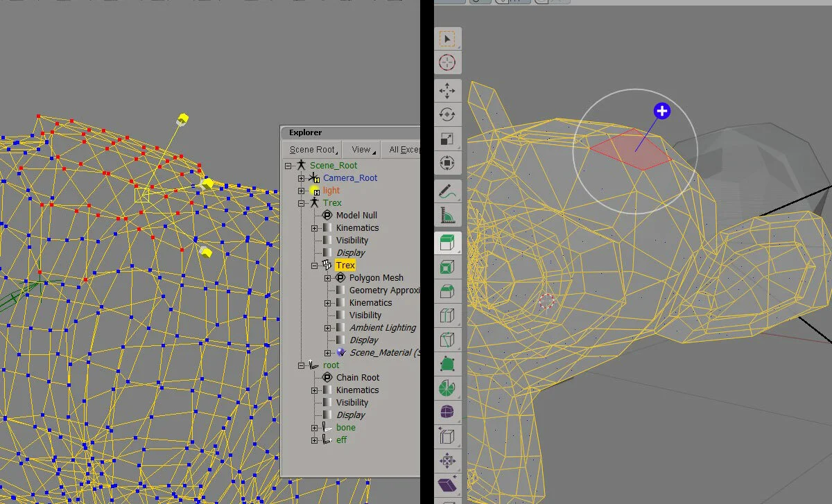Activate the Scale tool
Viewport: 832px width, 504px height.
(x=448, y=139)
